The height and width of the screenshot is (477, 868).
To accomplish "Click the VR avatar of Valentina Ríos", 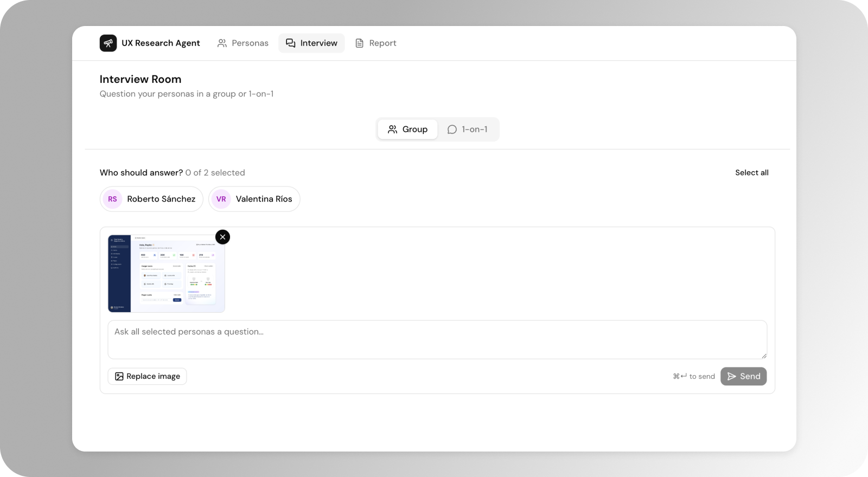I will tap(221, 199).
